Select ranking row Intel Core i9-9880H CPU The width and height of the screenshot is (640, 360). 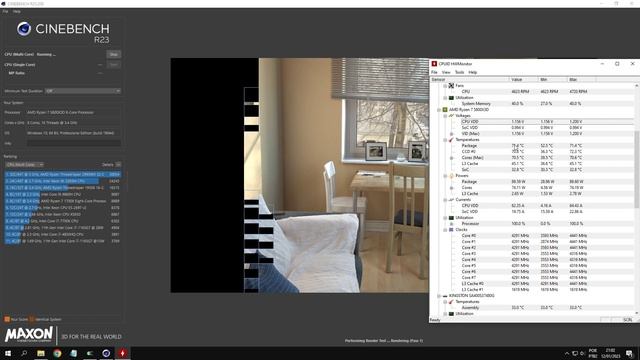tap(63, 194)
